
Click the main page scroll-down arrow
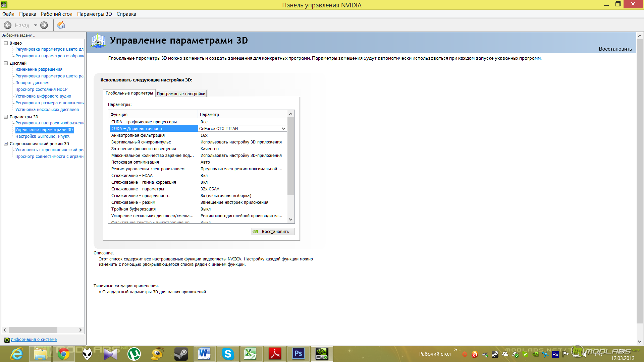[x=640, y=342]
